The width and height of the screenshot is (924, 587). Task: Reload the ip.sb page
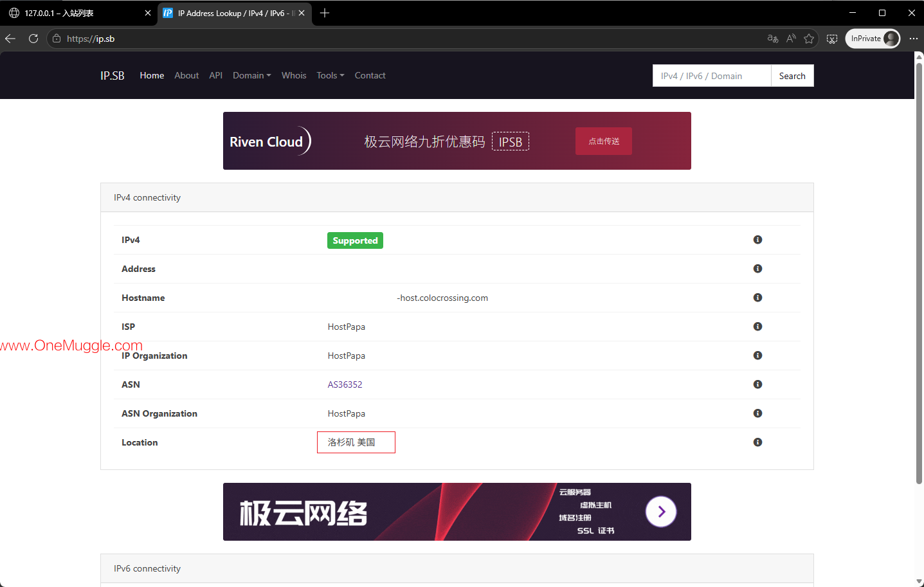(x=33, y=39)
